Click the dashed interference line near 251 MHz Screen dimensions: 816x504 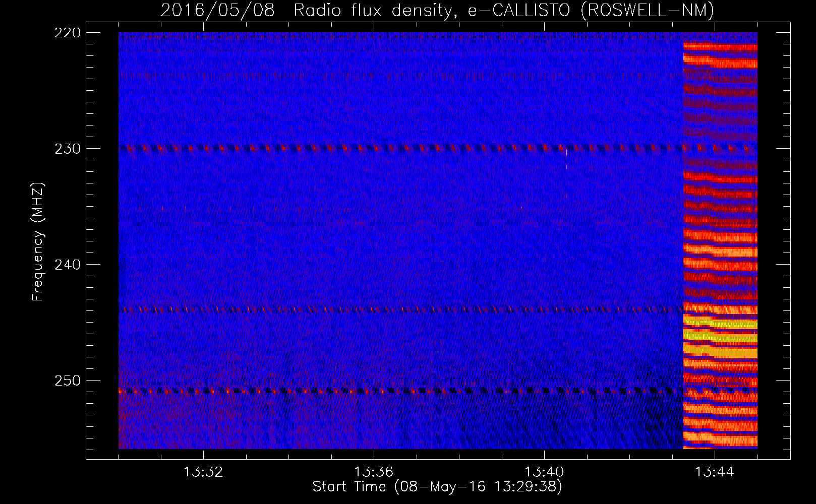point(438,391)
